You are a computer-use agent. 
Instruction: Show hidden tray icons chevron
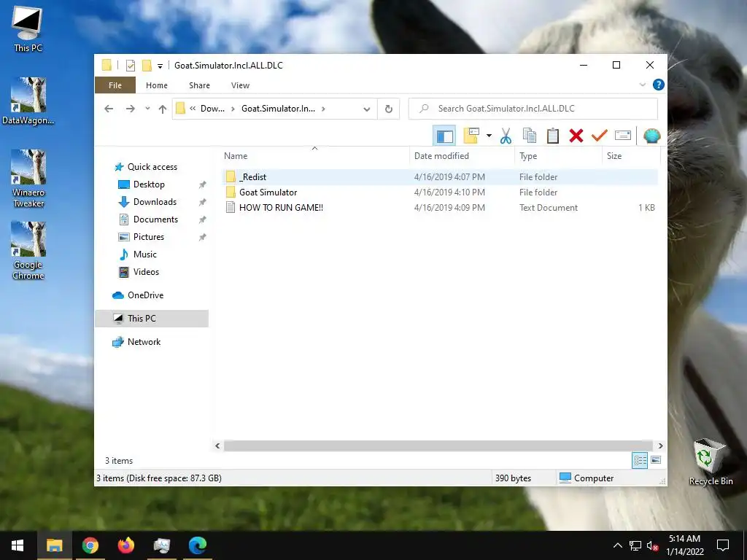[x=617, y=545]
